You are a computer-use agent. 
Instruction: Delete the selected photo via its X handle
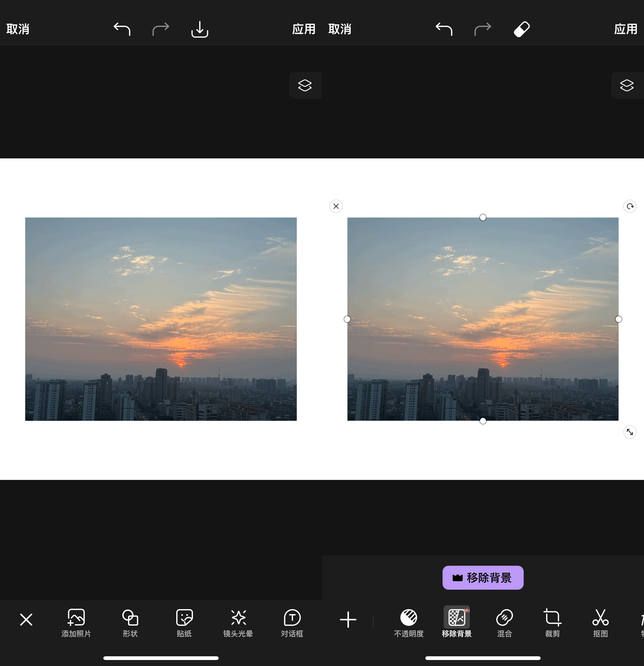click(x=336, y=206)
